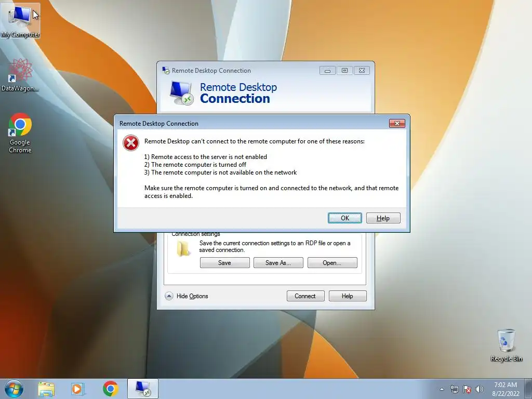The width and height of the screenshot is (532, 399).
Task: Click the Remote Desktop window title bar icon
Action: click(166, 71)
